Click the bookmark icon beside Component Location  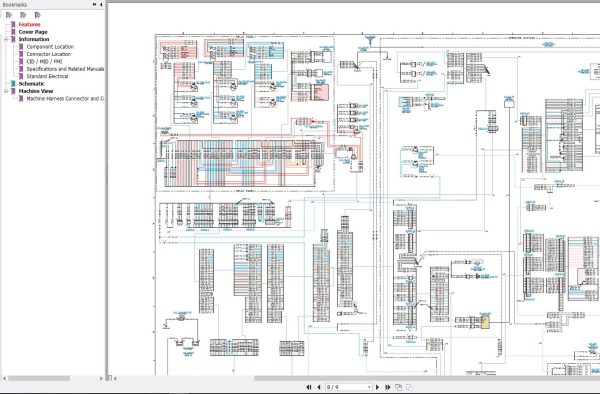21,47
